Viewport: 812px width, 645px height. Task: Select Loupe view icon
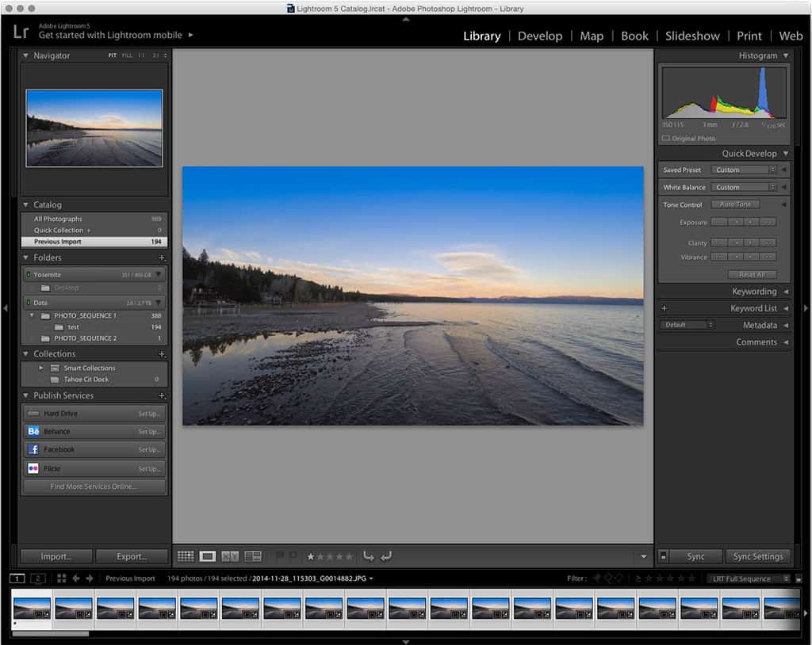coord(208,556)
